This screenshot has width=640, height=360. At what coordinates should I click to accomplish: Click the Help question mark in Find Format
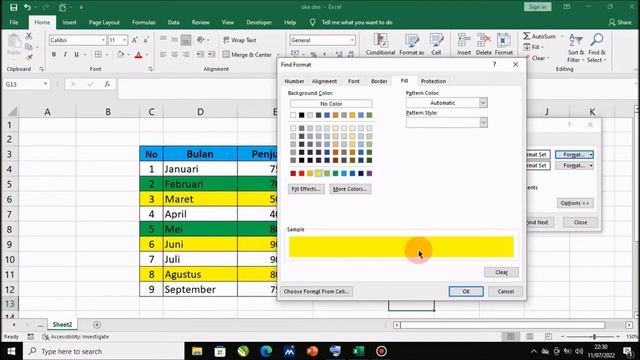pos(494,64)
